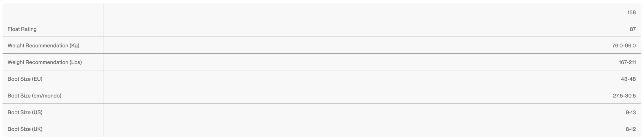Select the 8-12 UK boot value

pyautogui.click(x=630, y=129)
